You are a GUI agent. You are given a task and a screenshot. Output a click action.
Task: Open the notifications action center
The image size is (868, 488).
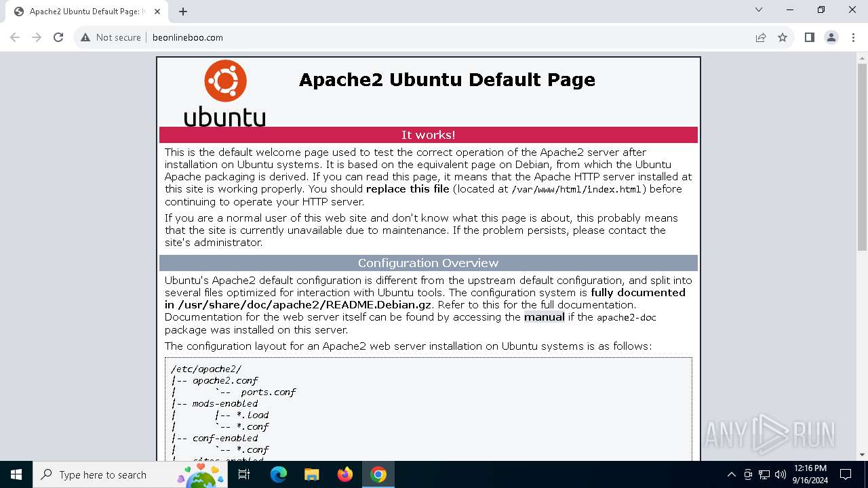[846, 474]
